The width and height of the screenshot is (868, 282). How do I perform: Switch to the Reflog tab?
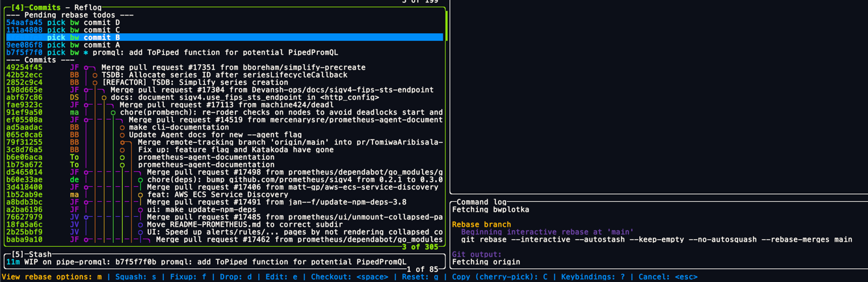click(x=88, y=7)
